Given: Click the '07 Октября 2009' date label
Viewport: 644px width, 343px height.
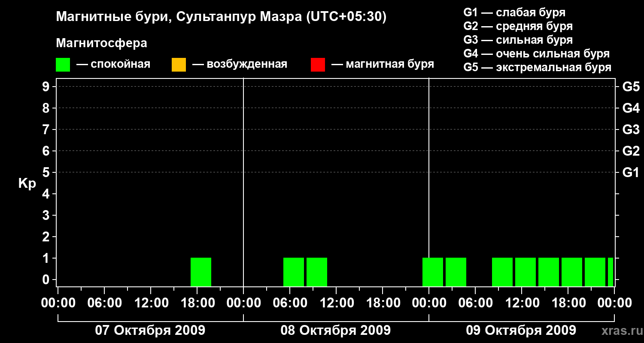Looking at the screenshot, I should 150,331.
